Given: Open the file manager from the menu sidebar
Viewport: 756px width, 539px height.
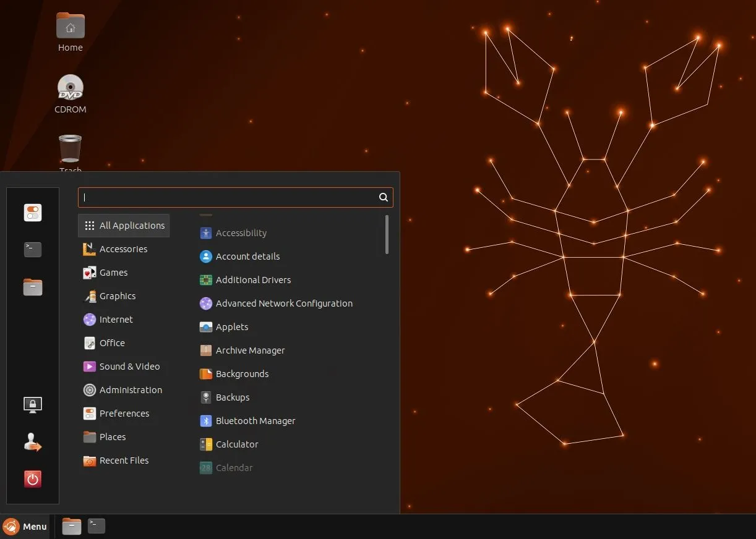Looking at the screenshot, I should coord(32,287).
